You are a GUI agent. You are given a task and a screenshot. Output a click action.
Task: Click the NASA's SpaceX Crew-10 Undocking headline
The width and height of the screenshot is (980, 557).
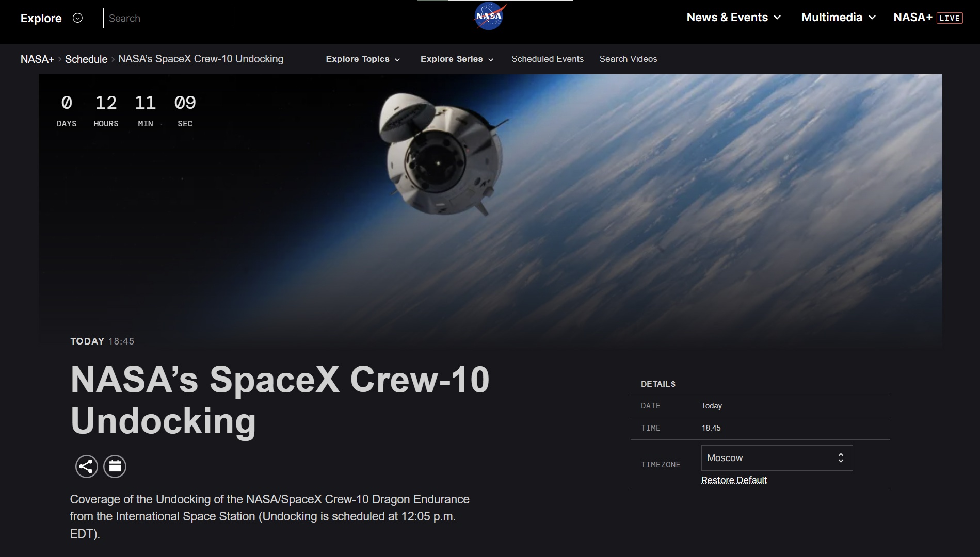[280, 401]
